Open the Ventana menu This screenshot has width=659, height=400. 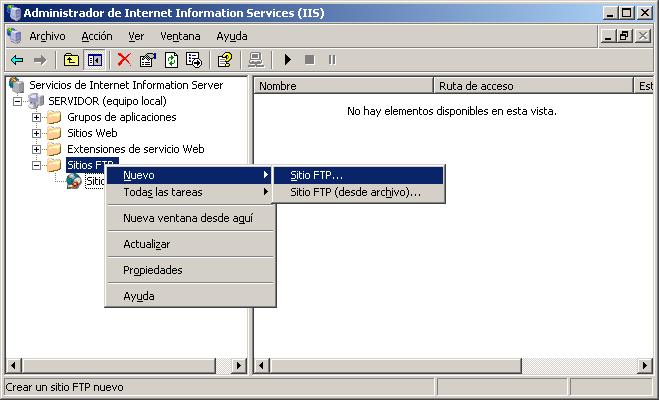point(180,36)
